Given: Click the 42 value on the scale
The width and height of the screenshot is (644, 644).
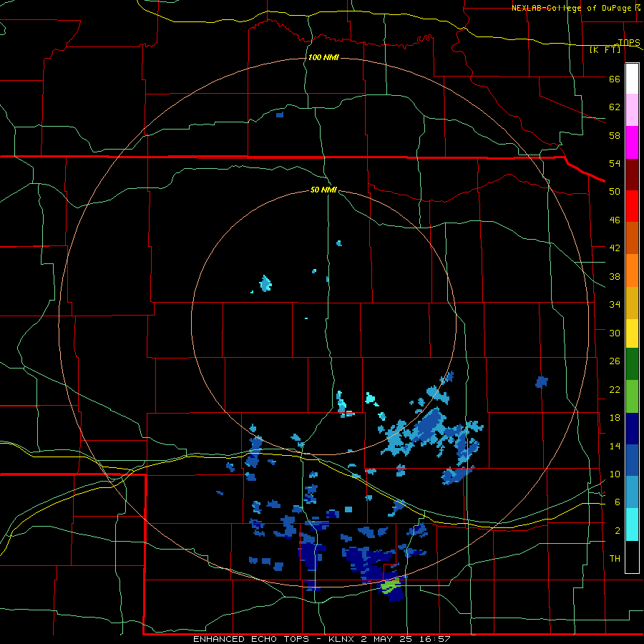Looking at the screenshot, I should click(615, 248).
